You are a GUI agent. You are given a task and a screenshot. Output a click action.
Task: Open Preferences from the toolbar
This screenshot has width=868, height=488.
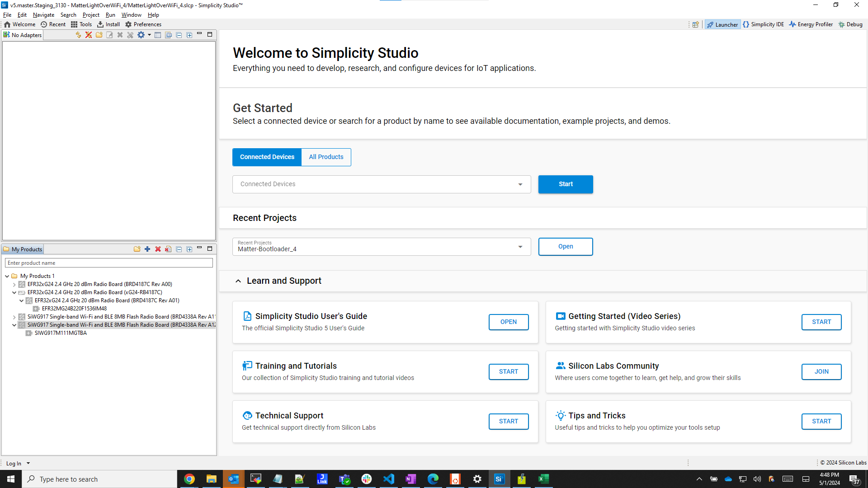tap(143, 24)
